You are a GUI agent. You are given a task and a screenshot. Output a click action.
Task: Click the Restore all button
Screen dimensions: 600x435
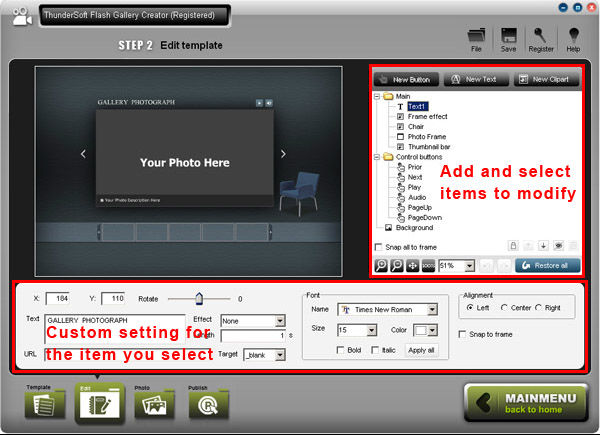[548, 266]
